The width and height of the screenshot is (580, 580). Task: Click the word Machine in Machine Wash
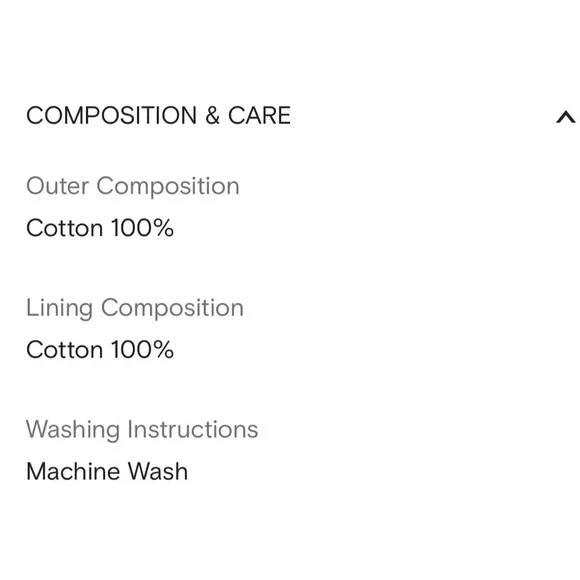tap(73, 471)
